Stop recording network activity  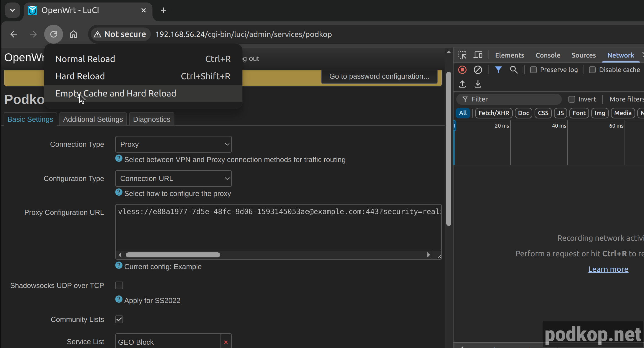(x=462, y=70)
